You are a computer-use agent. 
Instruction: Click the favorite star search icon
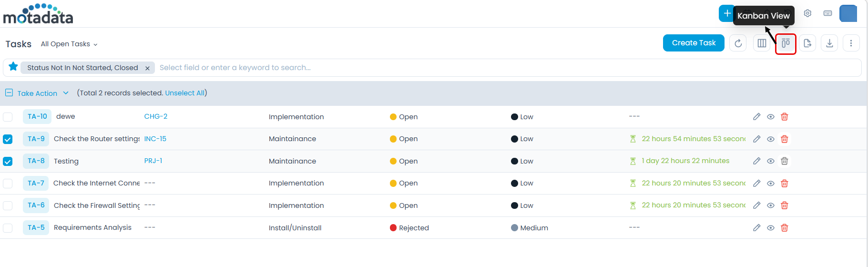pos(13,67)
